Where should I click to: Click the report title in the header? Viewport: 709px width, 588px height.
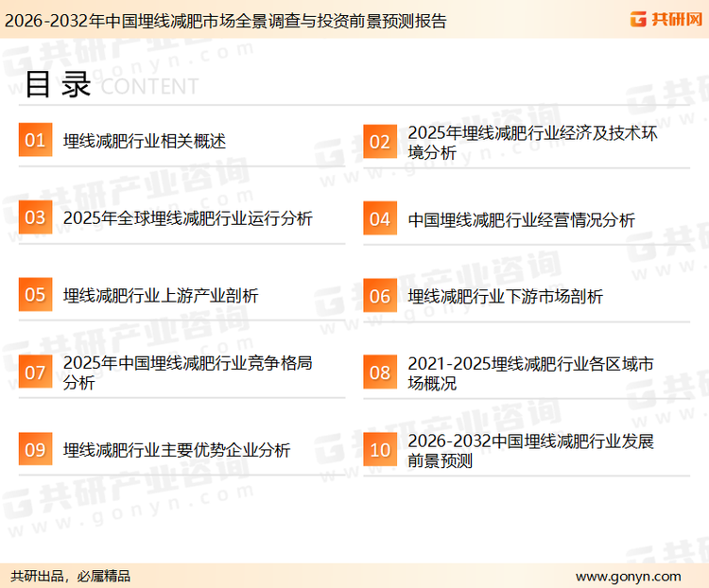click(x=224, y=20)
